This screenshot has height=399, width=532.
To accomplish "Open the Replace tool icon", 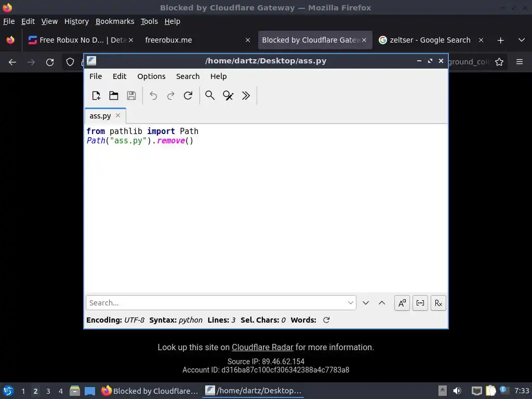I will click(x=228, y=96).
